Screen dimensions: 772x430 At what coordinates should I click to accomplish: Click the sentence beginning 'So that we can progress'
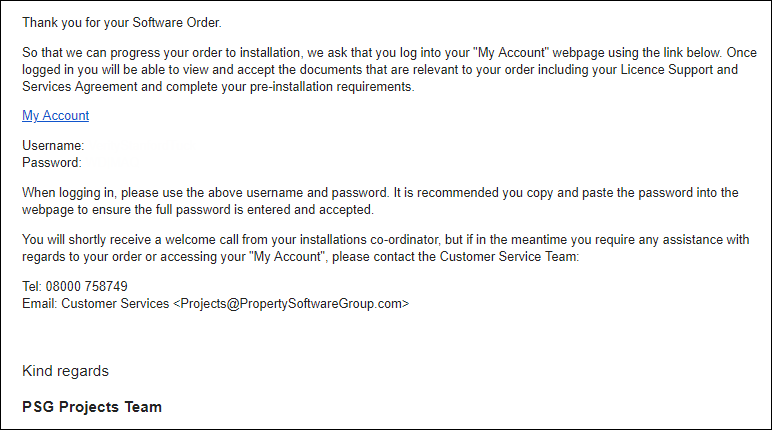click(x=389, y=69)
